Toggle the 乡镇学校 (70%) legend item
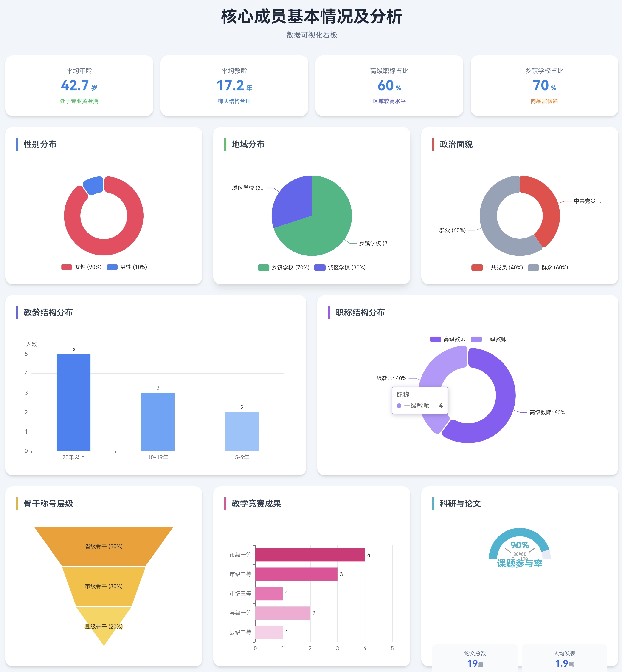The height and width of the screenshot is (672, 622). tap(283, 267)
